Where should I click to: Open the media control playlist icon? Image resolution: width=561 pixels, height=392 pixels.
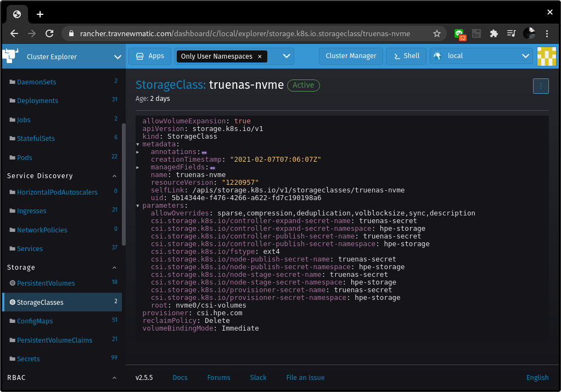tap(511, 33)
